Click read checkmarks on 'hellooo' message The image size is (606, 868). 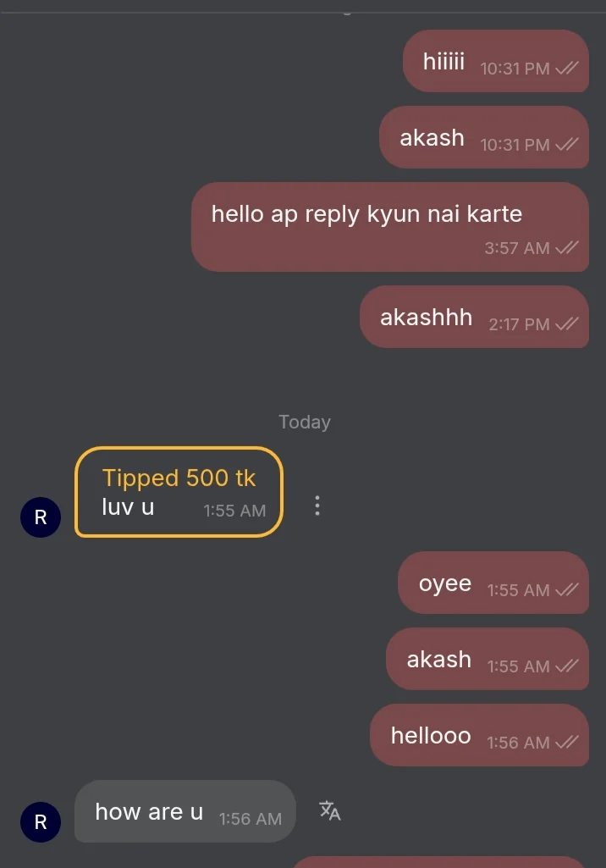[567, 743]
